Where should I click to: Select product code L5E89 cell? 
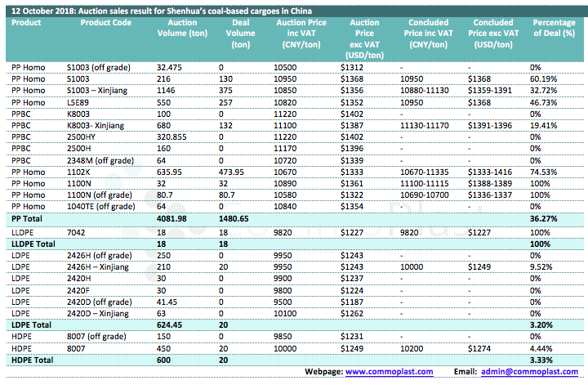(79, 105)
